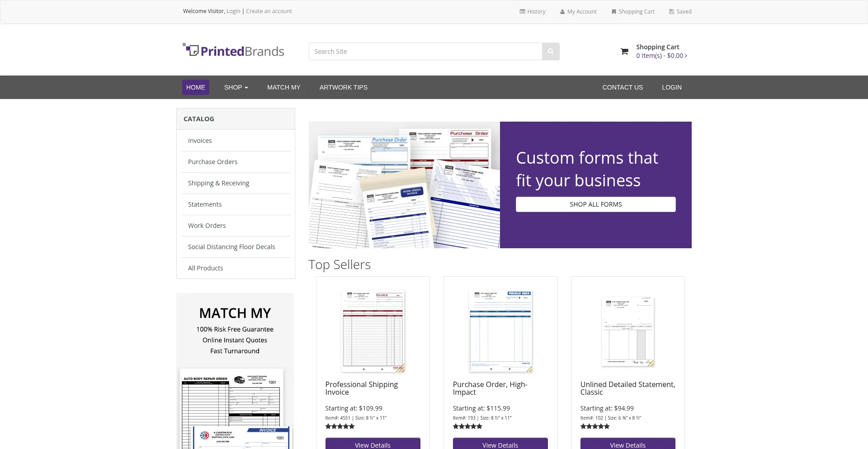Focus the Search Site input field
868x449 pixels.
[x=425, y=52]
